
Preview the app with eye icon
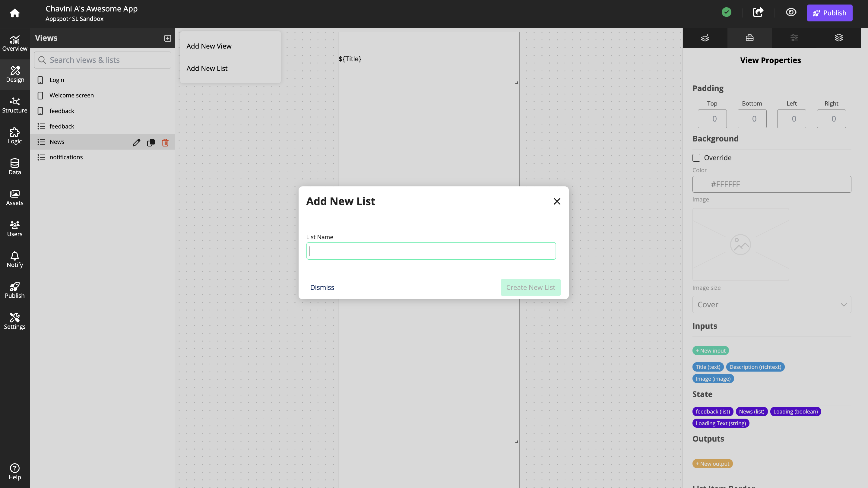click(791, 12)
